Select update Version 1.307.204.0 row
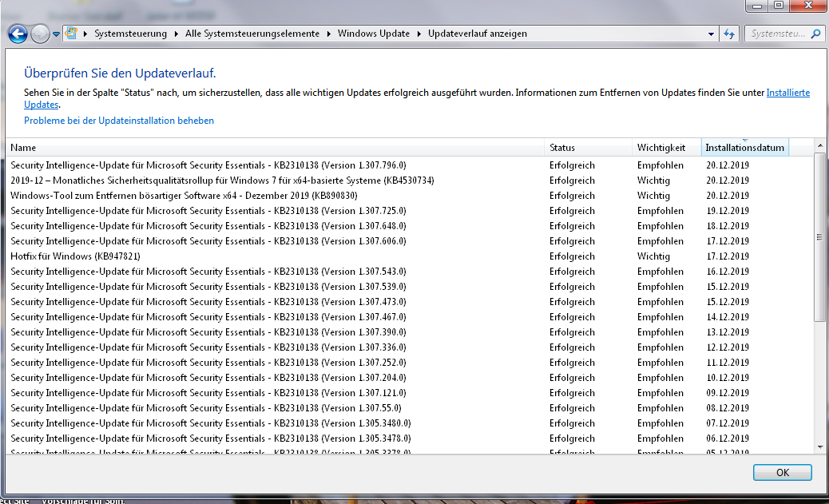The width and height of the screenshot is (829, 504). (410, 378)
